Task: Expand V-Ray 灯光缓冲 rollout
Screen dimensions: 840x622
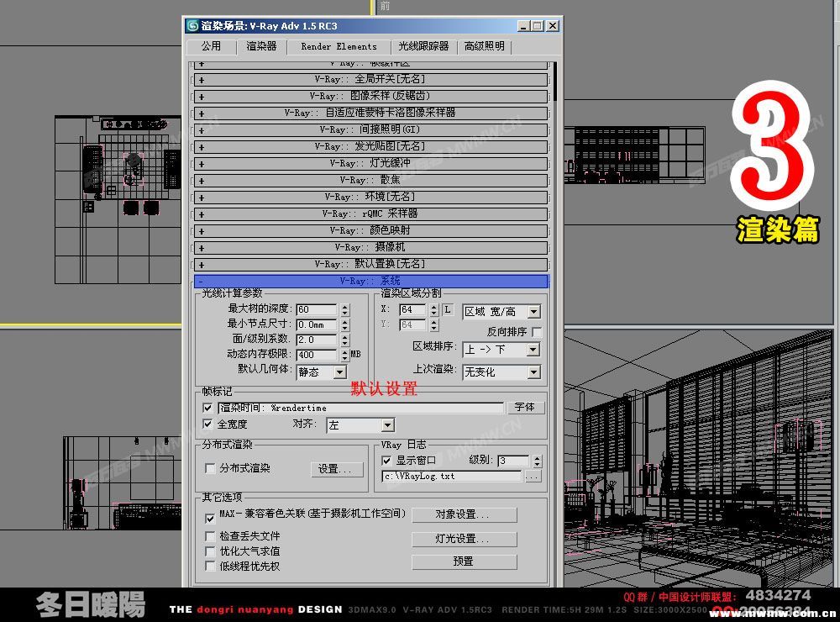Action: 370,164
